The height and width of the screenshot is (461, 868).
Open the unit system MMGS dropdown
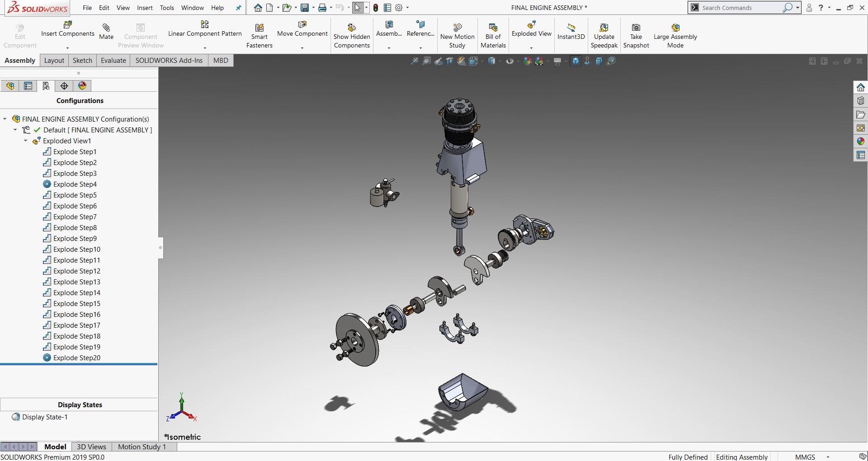828,457
